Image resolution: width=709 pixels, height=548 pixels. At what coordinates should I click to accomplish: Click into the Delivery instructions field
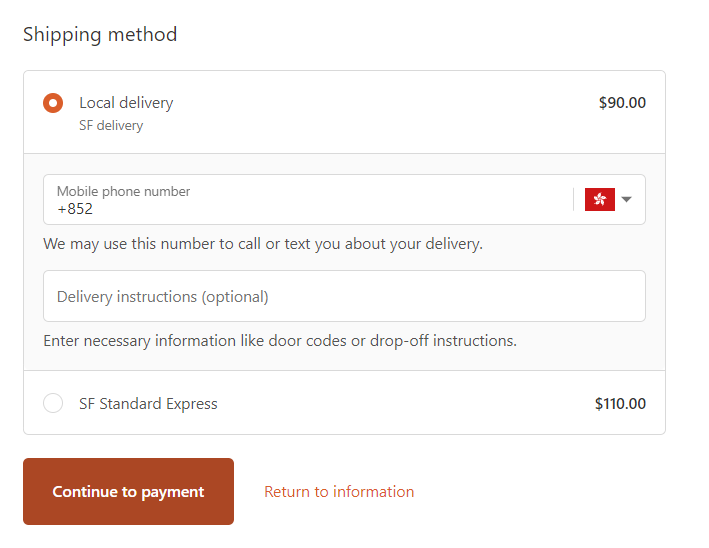[x=344, y=296]
